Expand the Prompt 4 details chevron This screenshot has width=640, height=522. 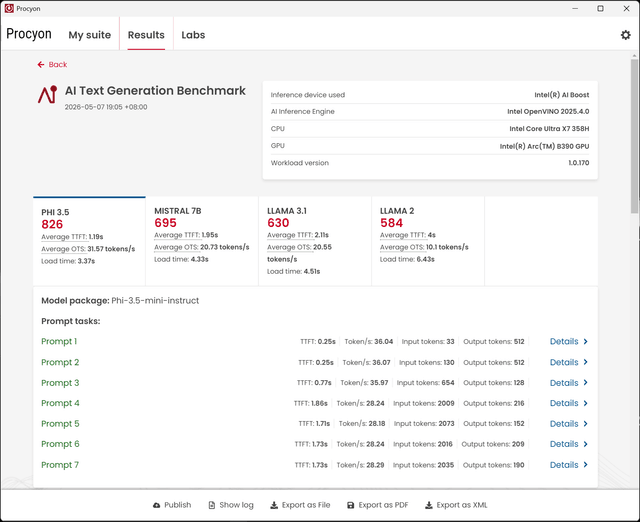click(585, 403)
